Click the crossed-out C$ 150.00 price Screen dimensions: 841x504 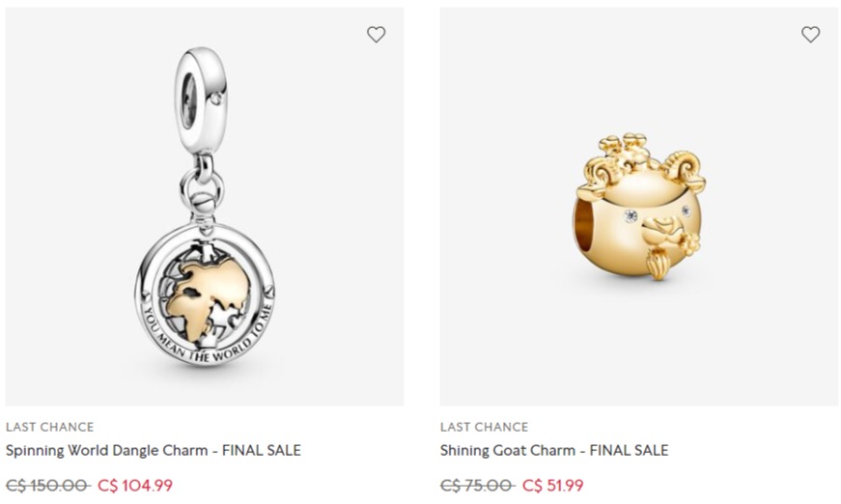point(47,486)
